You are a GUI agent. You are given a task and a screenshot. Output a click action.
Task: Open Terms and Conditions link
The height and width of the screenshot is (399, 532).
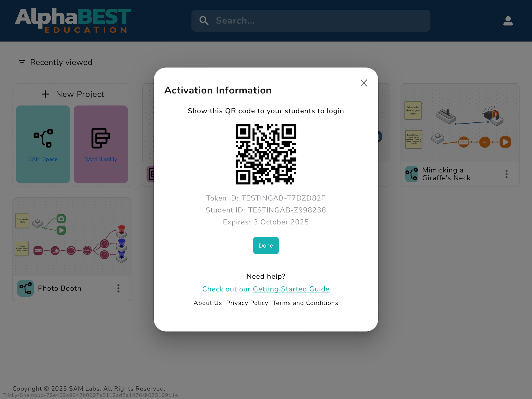pos(305,303)
